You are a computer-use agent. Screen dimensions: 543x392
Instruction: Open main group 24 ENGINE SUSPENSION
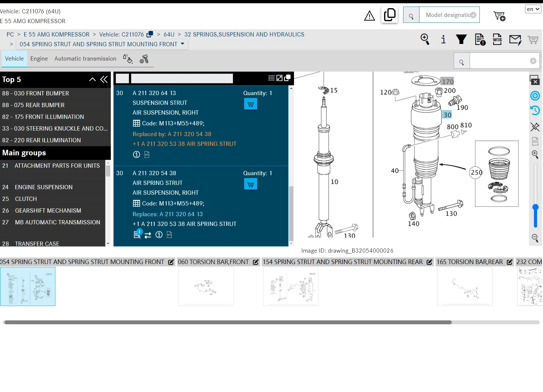point(53,187)
